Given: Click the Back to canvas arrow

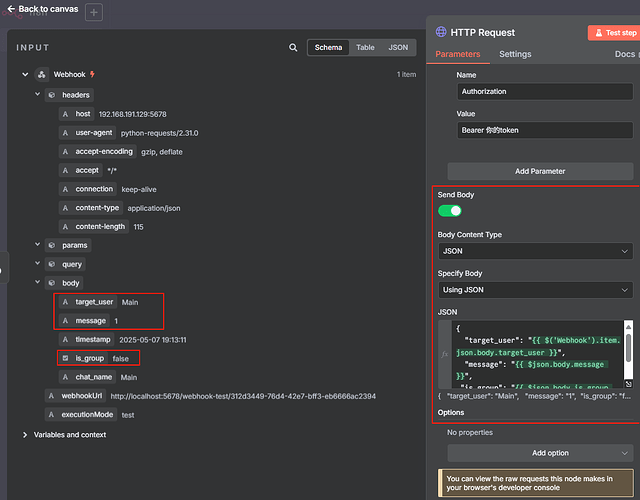Looking at the screenshot, I should click(11, 9).
